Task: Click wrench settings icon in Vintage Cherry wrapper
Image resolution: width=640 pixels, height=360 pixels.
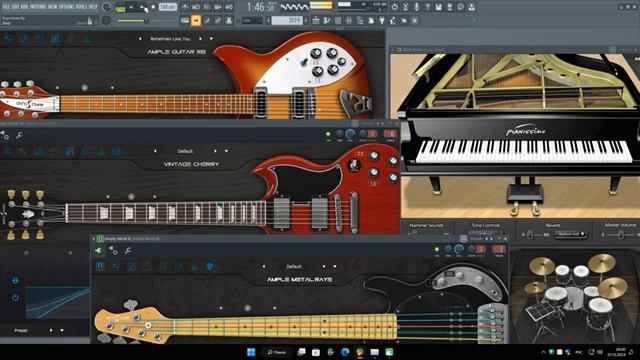Action: [19, 135]
